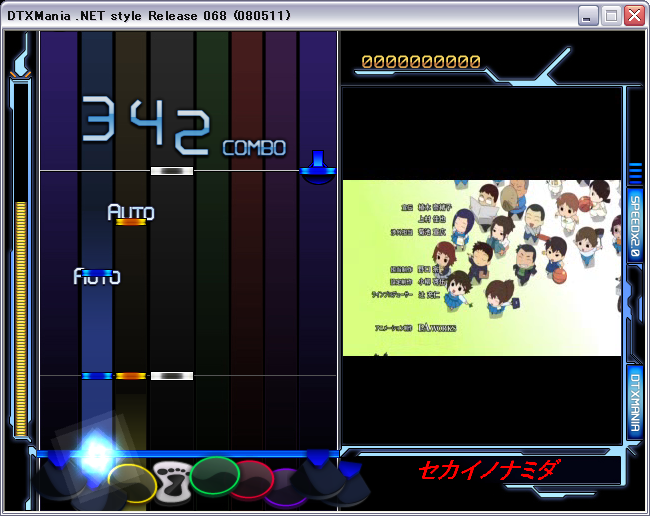Maximize the DTXMania window
The width and height of the screenshot is (650, 516).
pos(611,16)
